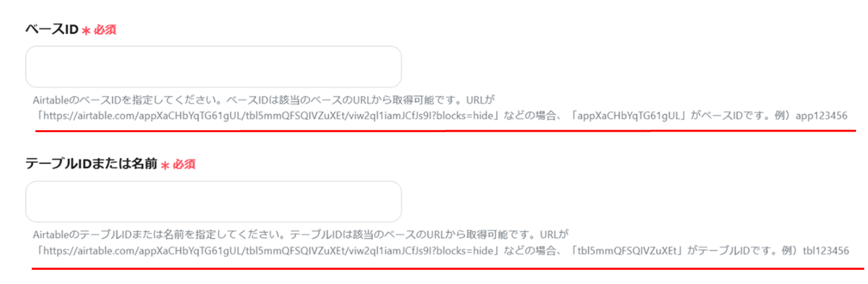Click the red asterisk next to テーブルIDまたは名前

(165, 166)
